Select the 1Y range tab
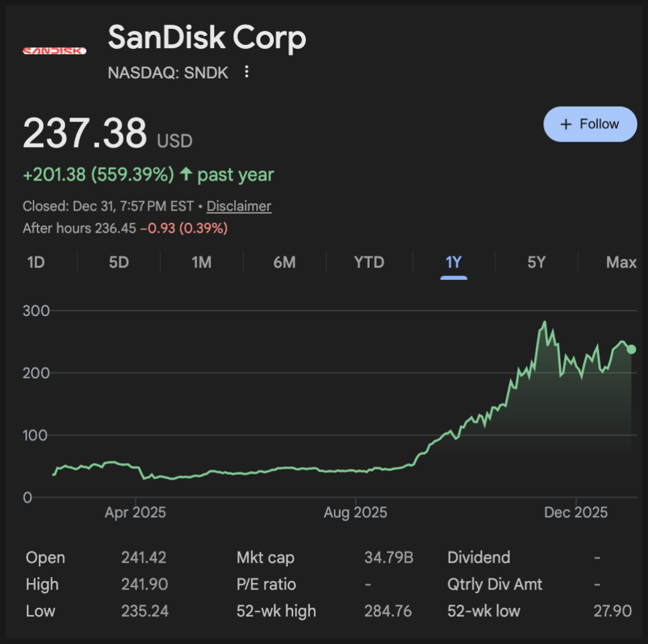648x644 pixels. pos(453,262)
